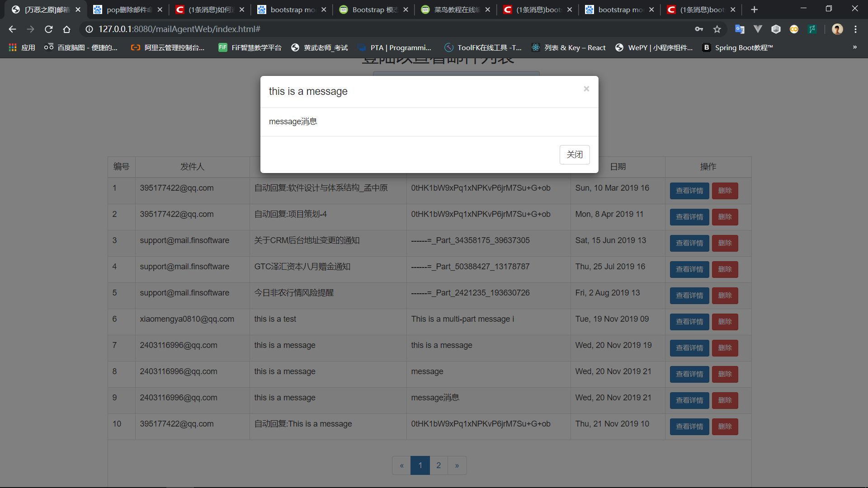Open the Vue devtools extension icon
This screenshot has width=868, height=488.
758,29
